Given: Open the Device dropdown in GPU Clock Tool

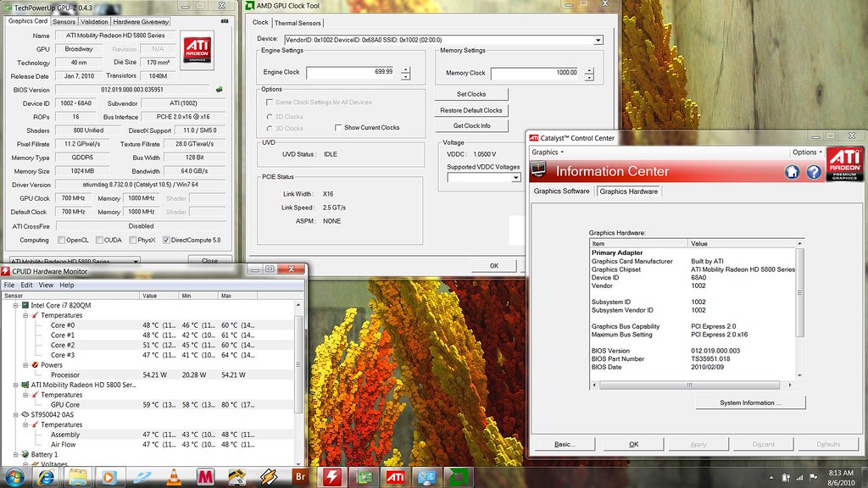Looking at the screenshot, I should pyautogui.click(x=598, y=41).
